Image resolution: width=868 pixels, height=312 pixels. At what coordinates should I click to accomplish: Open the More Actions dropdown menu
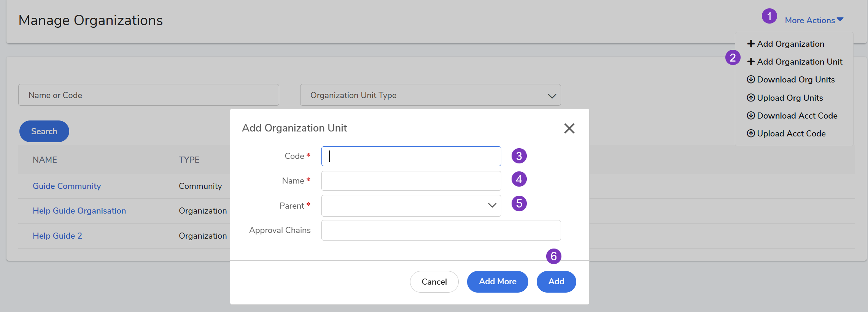[814, 21]
